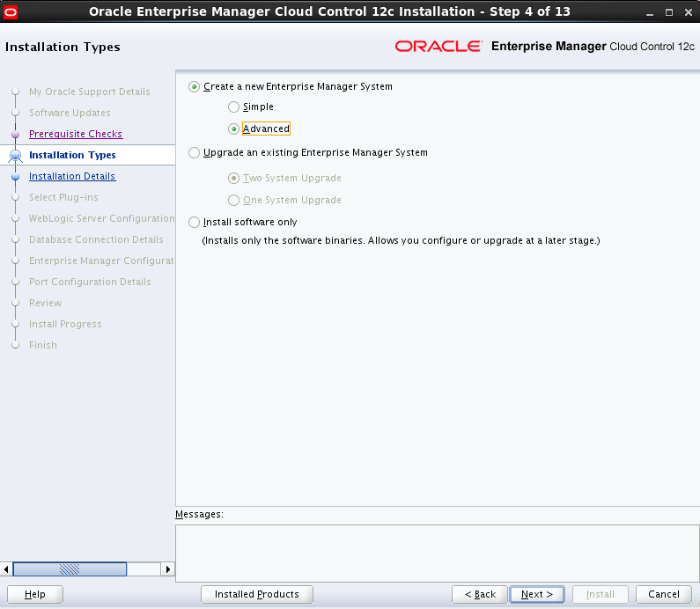Viewport: 700px width, 609px height.
Task: Click the sidebar scrollbar left arrow
Action: (6, 569)
